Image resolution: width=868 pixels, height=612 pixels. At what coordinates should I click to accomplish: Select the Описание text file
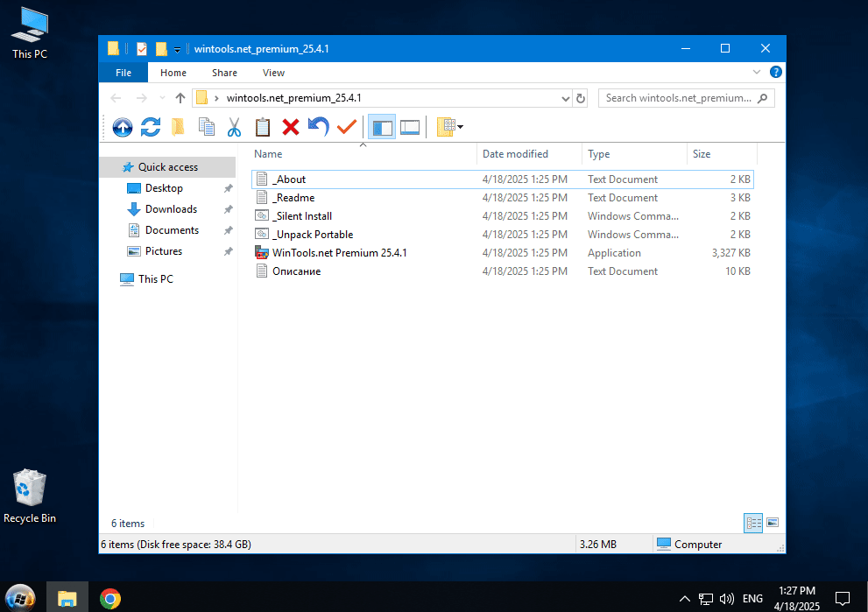(502, 271)
